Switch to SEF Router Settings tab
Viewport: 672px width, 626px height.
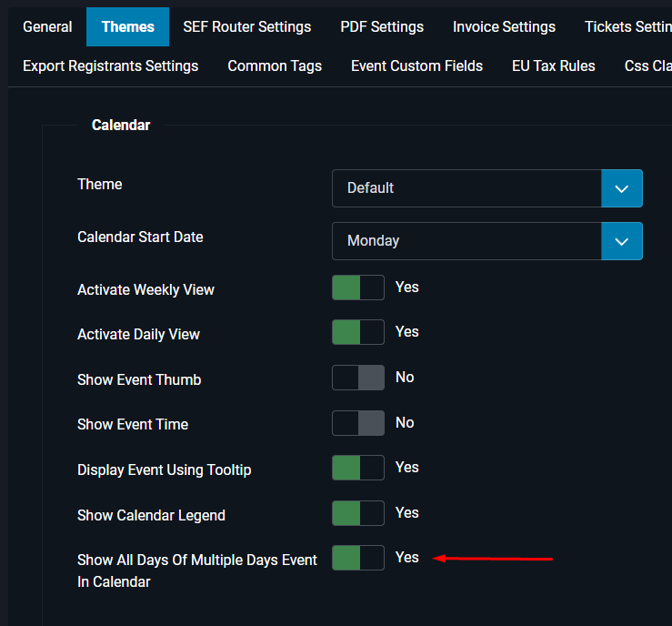click(x=247, y=26)
